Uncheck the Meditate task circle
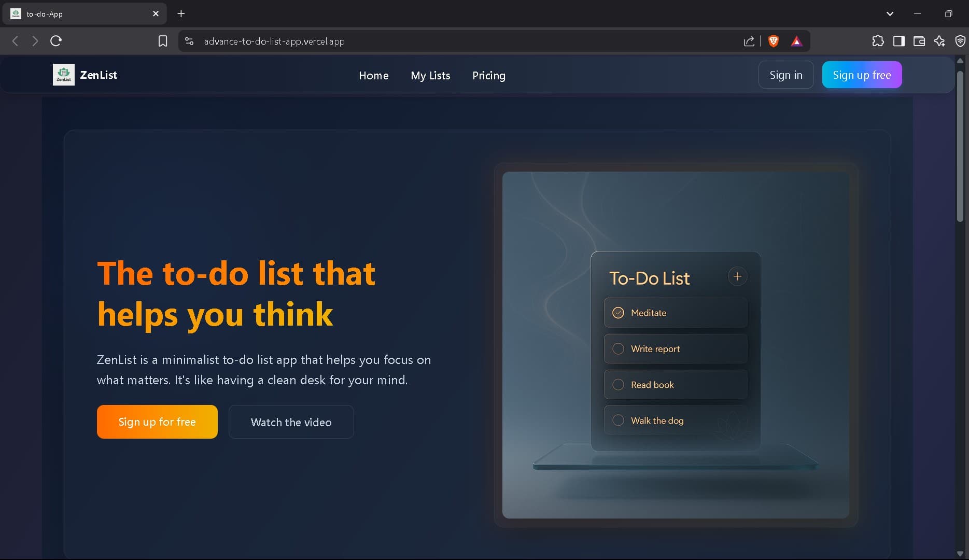Image resolution: width=969 pixels, height=560 pixels. (618, 313)
